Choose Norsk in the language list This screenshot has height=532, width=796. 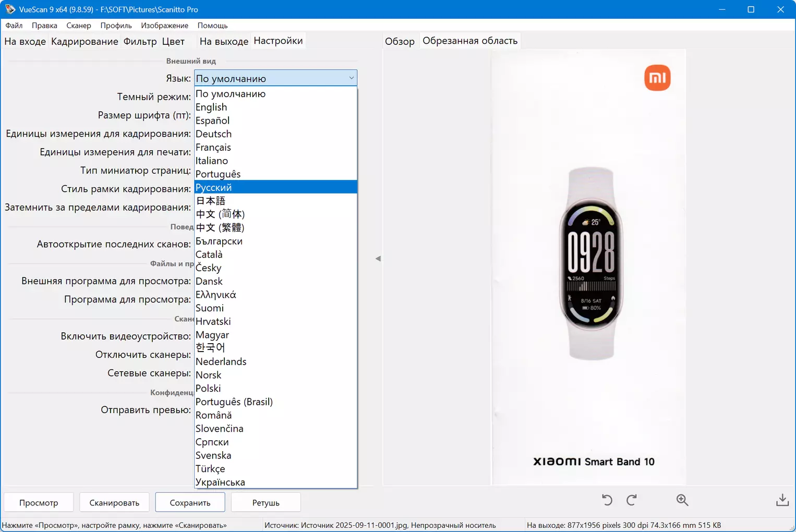pos(275,375)
